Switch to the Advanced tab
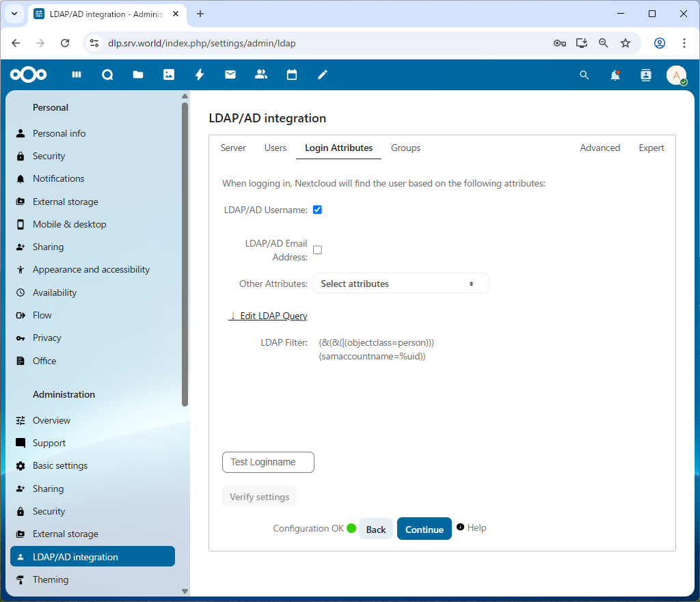 click(x=600, y=148)
